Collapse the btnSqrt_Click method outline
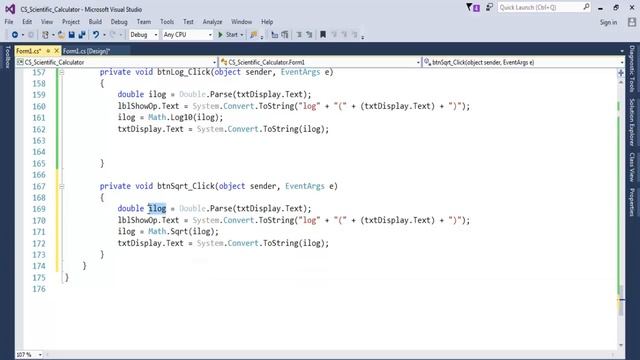The height and width of the screenshot is (360, 640). point(62,186)
